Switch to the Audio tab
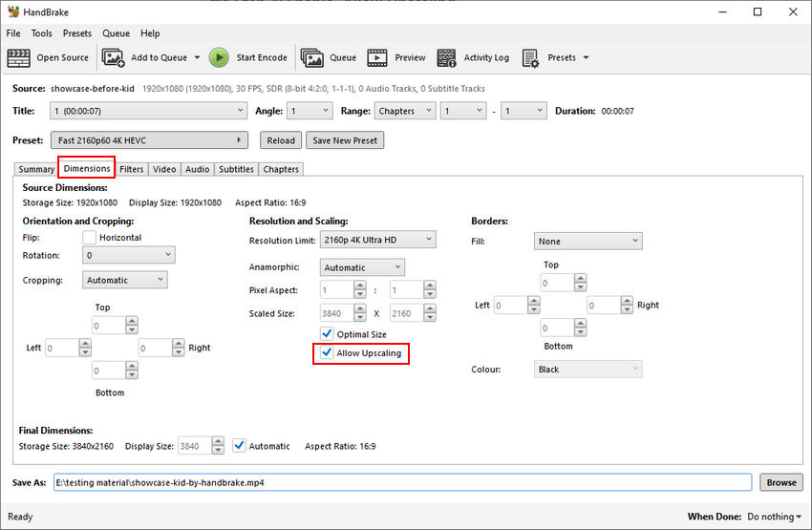 [198, 169]
